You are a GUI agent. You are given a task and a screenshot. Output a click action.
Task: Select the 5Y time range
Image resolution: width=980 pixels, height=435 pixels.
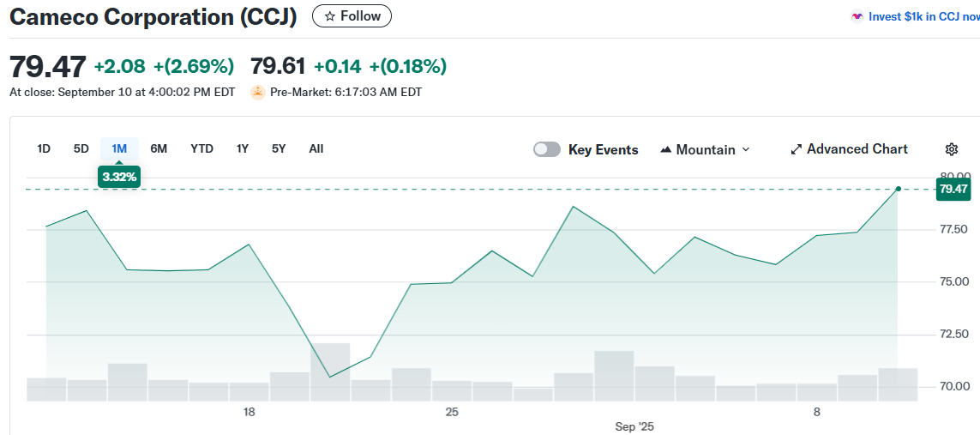pos(279,148)
